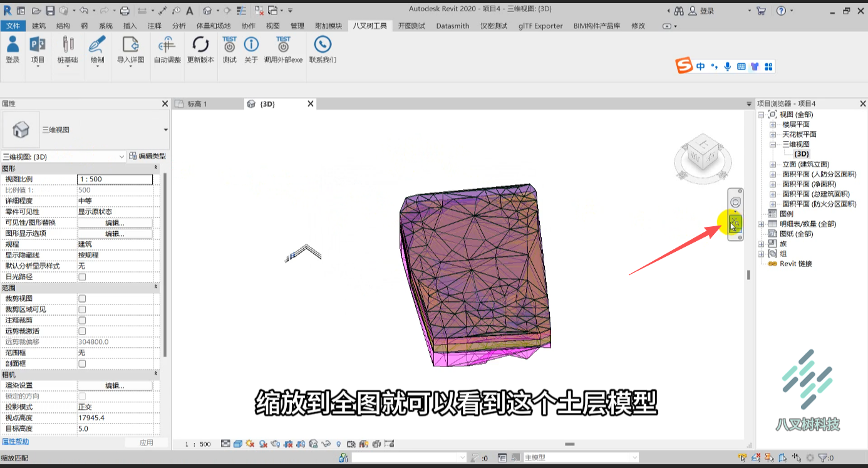Click the 更新版本 refresh icon
Image resolution: width=868 pixels, height=468 pixels.
[x=200, y=44]
